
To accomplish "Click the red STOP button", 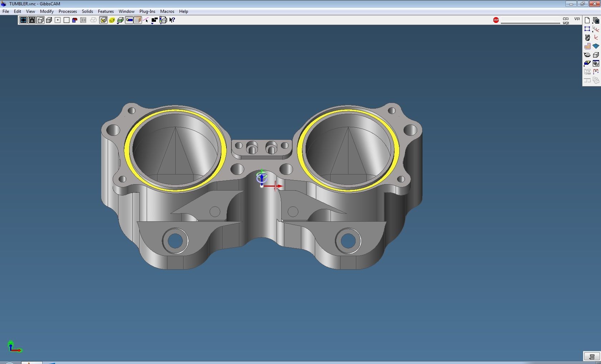I will pos(496,20).
